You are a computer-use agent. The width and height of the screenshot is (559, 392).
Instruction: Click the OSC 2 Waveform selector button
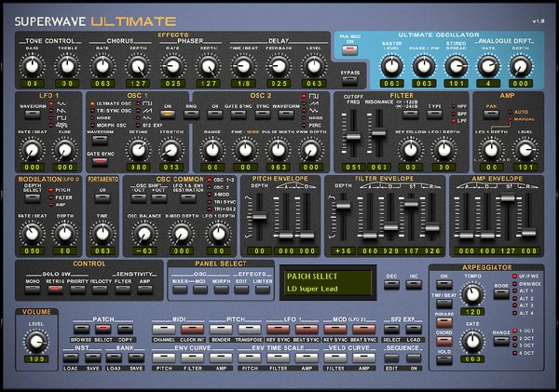(286, 115)
